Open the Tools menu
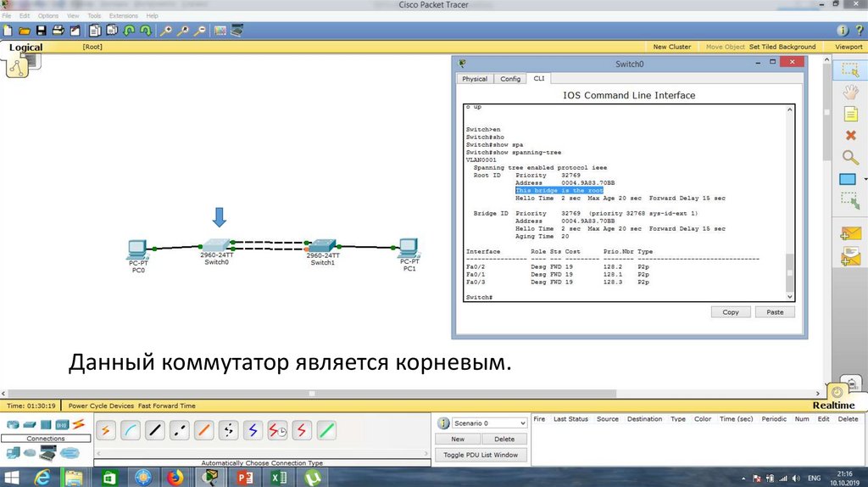Viewport: 868px width, 487px height. pos(94,15)
